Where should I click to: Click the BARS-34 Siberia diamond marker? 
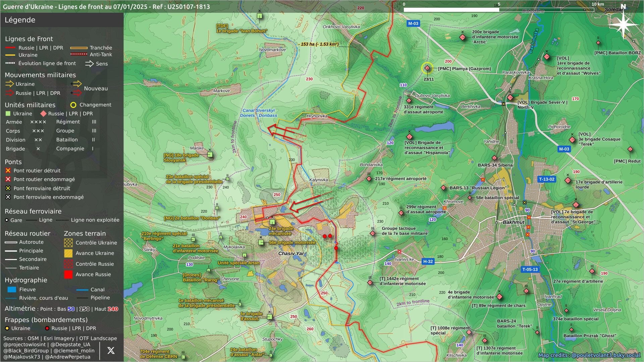click(494, 158)
